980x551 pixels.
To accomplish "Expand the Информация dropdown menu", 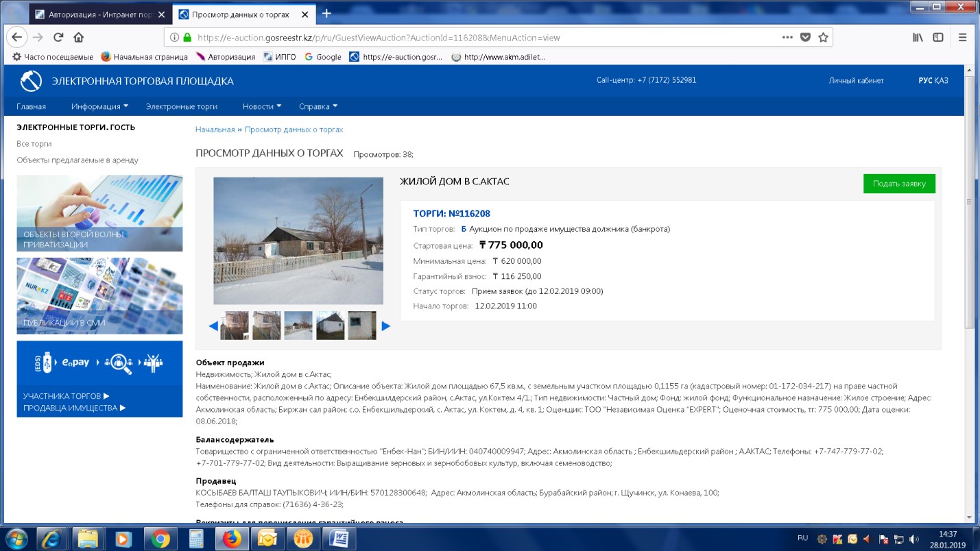I will 99,106.
